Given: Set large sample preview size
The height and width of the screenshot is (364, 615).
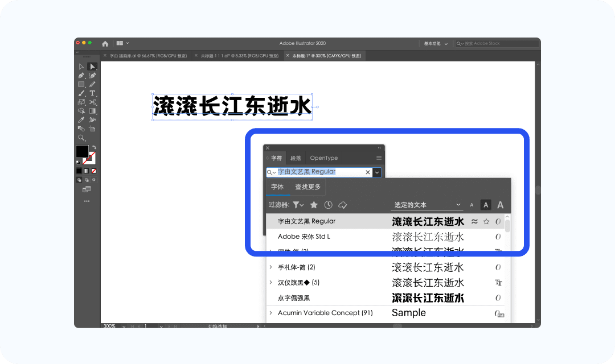Looking at the screenshot, I should [x=501, y=205].
